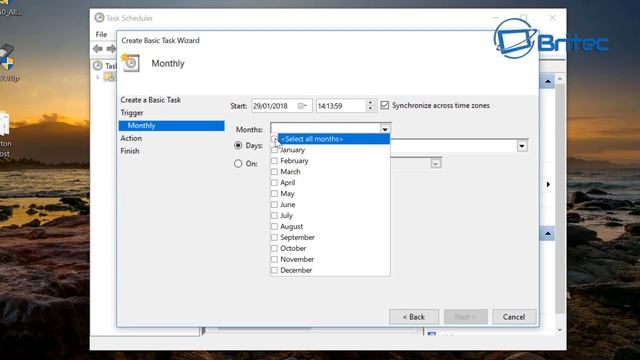This screenshot has height=360, width=640.
Task: Click the greyed-out Next button
Action: (465, 317)
